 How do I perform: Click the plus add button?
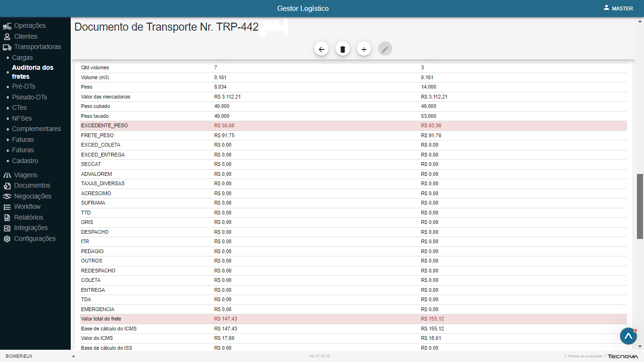[364, 49]
